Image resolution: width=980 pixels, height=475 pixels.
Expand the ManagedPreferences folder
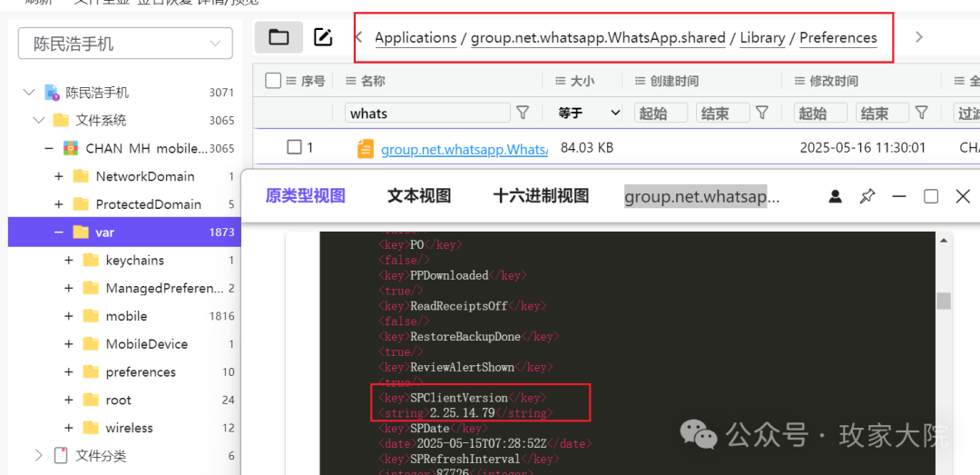coord(69,288)
